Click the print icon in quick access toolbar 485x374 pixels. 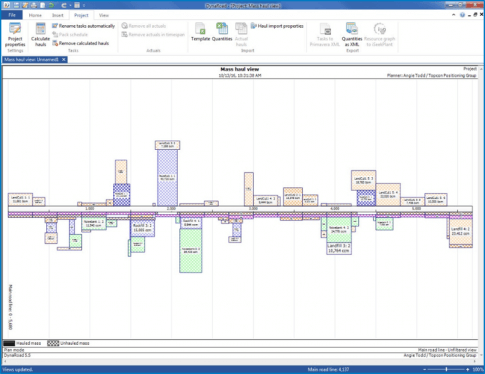coord(34,5)
